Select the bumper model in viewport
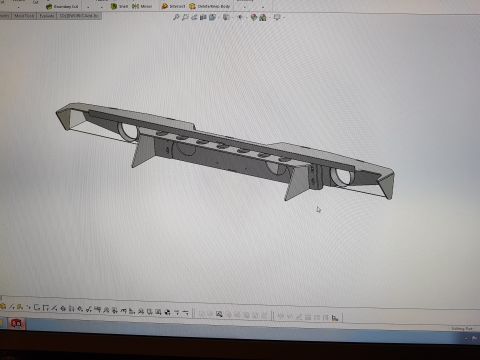The height and width of the screenshot is (360, 480). [225, 152]
